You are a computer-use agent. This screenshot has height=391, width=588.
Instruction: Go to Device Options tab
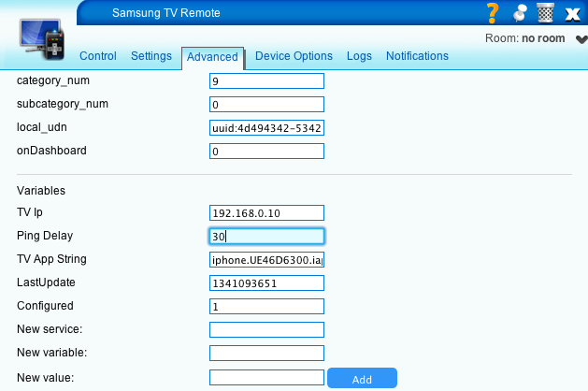pyautogui.click(x=294, y=56)
